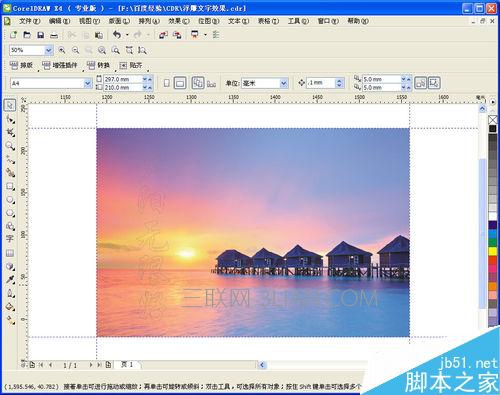Toggle treat-as-filled button at property bar end
This screenshot has height=395, width=500.
[x=434, y=83]
